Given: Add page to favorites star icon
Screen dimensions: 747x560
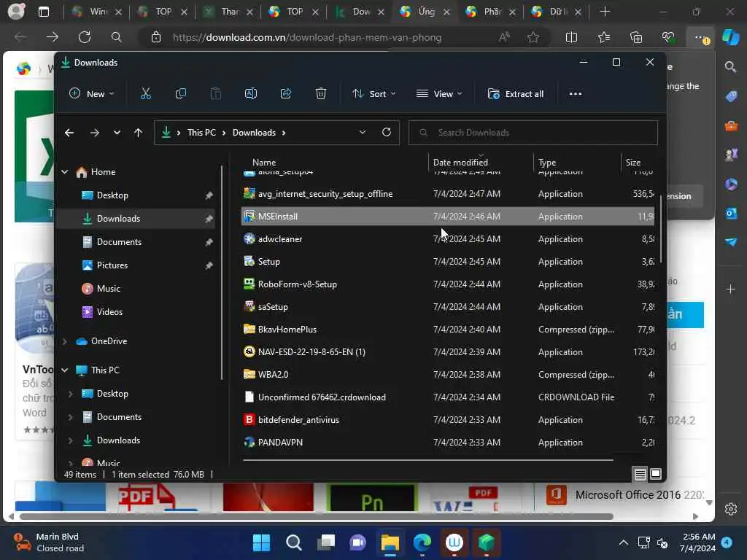Looking at the screenshot, I should click(x=533, y=37).
